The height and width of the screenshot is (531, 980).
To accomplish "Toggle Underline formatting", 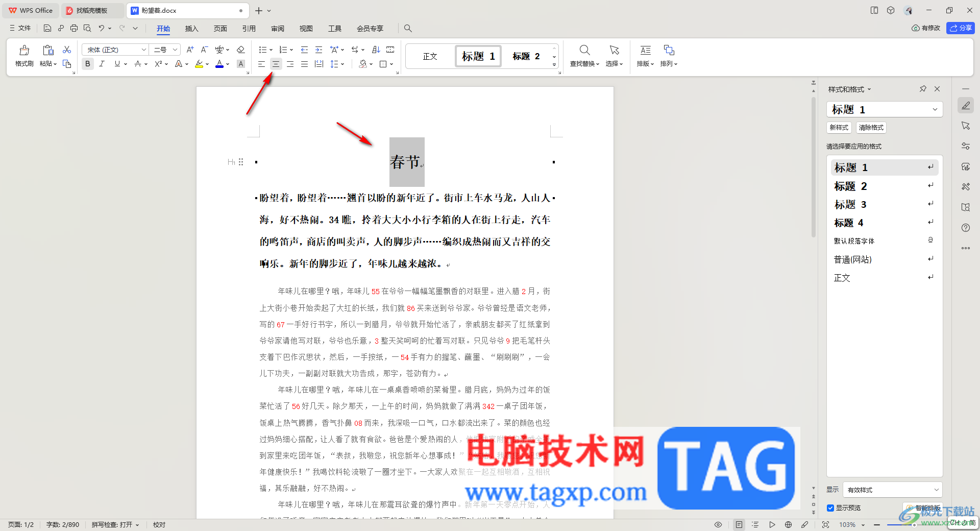I will (x=117, y=64).
